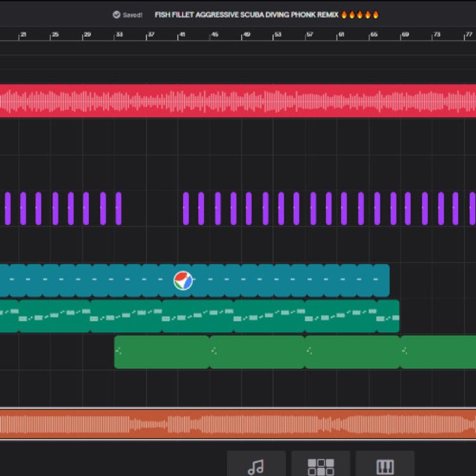Viewport: 476px width, 476px height.
Task: Click the Saved! status label
Action: coord(133,15)
